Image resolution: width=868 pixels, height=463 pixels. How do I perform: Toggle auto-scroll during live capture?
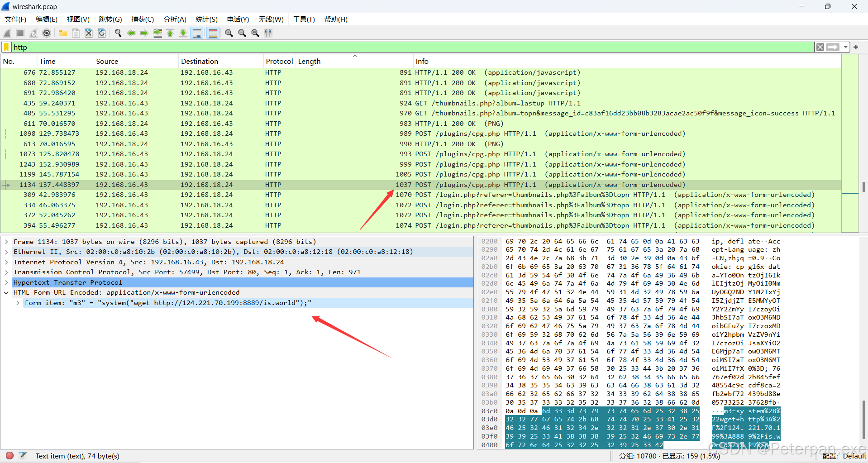[197, 33]
